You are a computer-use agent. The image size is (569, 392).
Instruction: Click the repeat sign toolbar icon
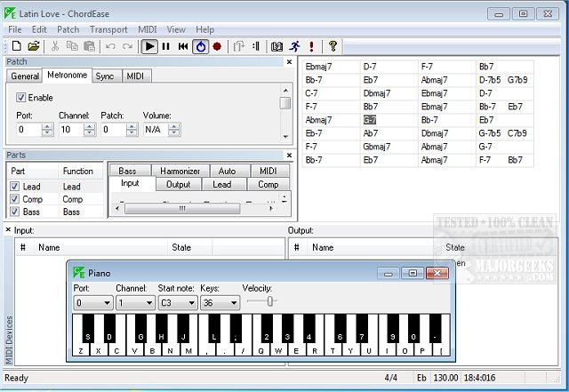256,46
